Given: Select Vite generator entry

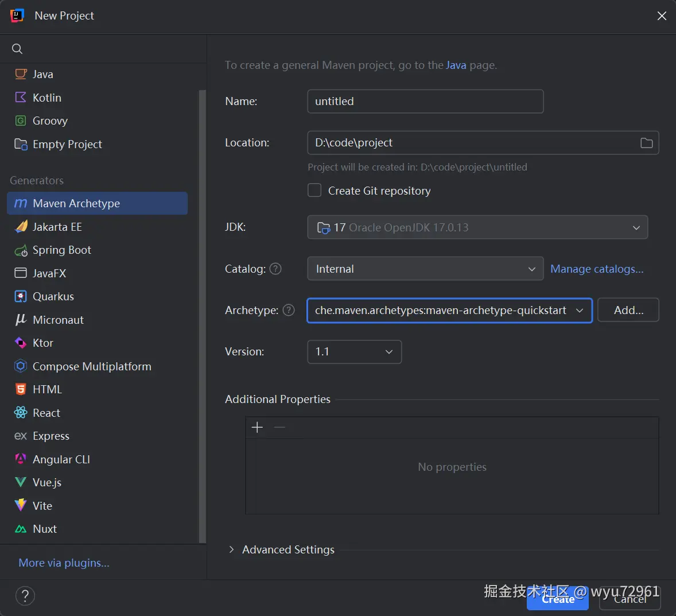Looking at the screenshot, I should click(x=98, y=506).
